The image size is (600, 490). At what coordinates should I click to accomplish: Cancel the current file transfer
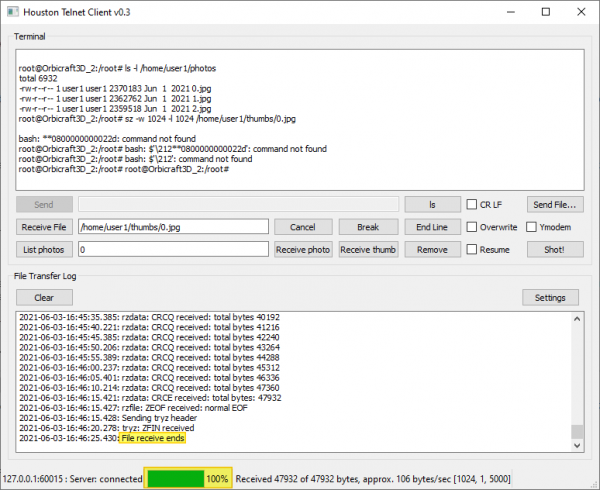302,227
